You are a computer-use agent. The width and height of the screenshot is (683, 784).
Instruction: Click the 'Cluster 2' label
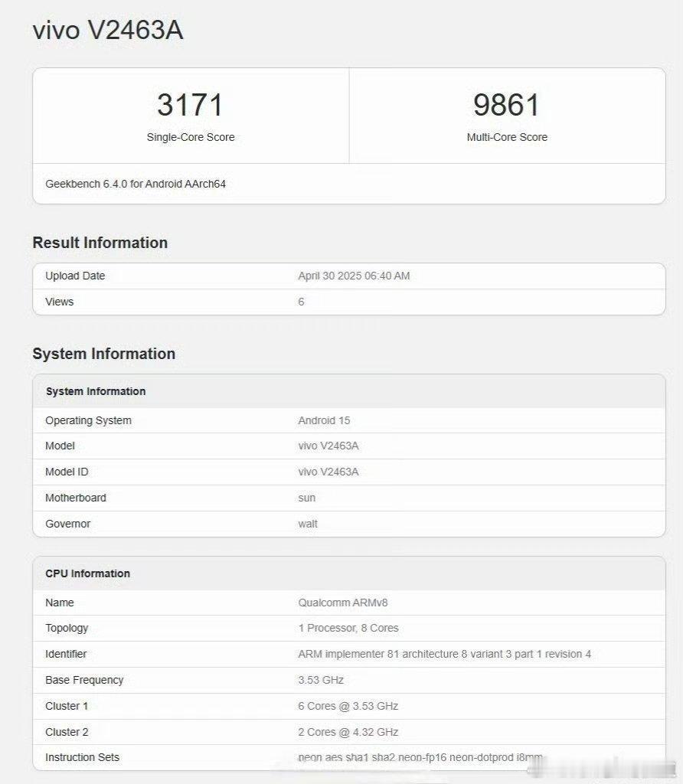[x=67, y=733]
